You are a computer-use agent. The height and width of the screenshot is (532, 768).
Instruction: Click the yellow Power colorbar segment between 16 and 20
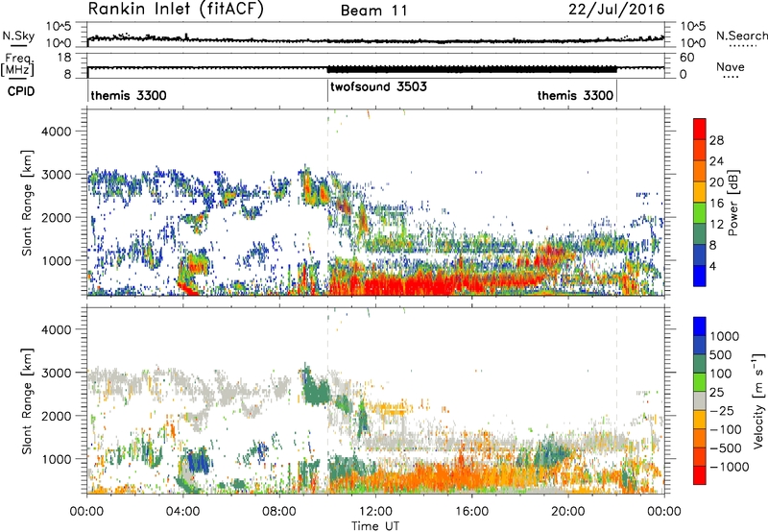[700, 192]
